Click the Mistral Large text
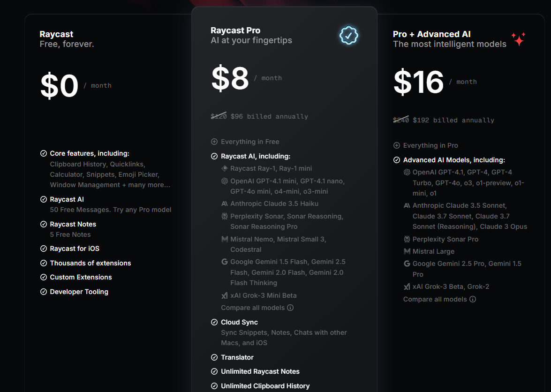This screenshot has width=551, height=392. point(433,251)
